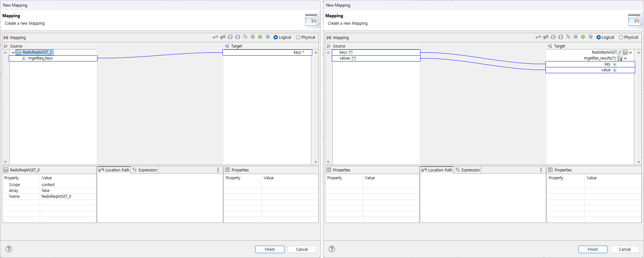The width and height of the screenshot is (644, 258).
Task: Select Logical radio button in left dialog
Action: pos(276,37)
